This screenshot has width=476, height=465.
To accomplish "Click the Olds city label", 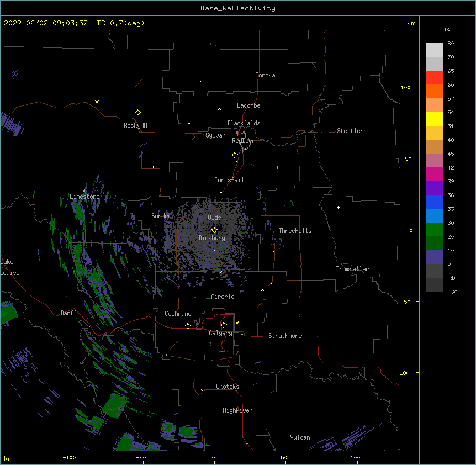I will coord(214,218).
